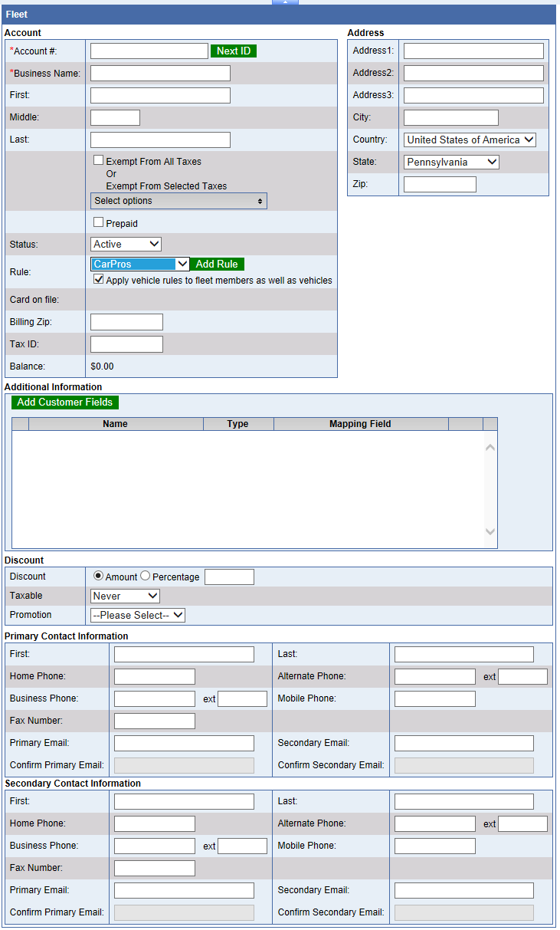Click the Next ID button
This screenshot has height=930, width=560.
(x=234, y=51)
